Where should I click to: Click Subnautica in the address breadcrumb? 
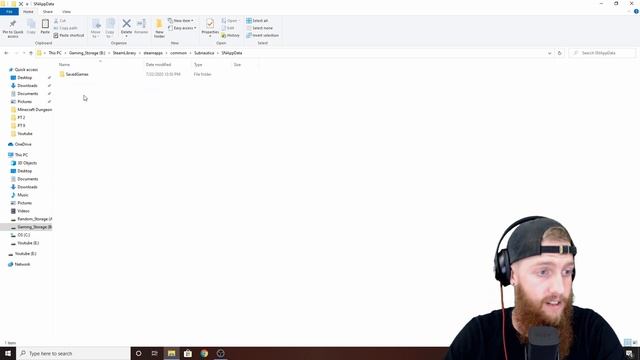point(204,53)
